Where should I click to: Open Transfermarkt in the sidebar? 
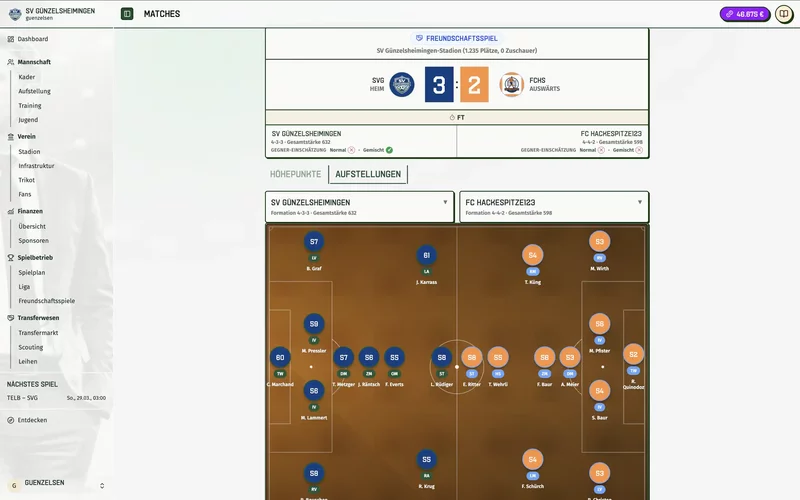(38, 332)
